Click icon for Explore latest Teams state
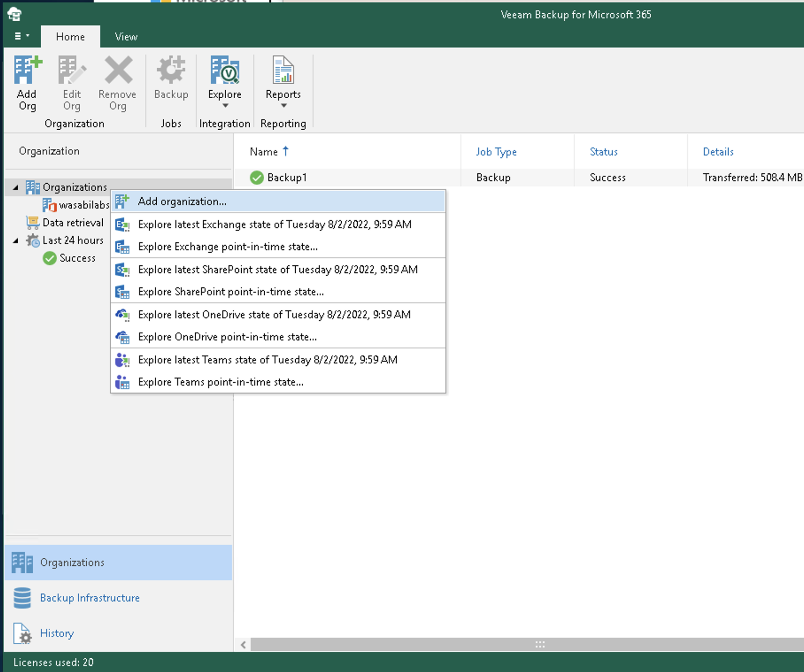The height and width of the screenshot is (672, 804). pos(122,360)
